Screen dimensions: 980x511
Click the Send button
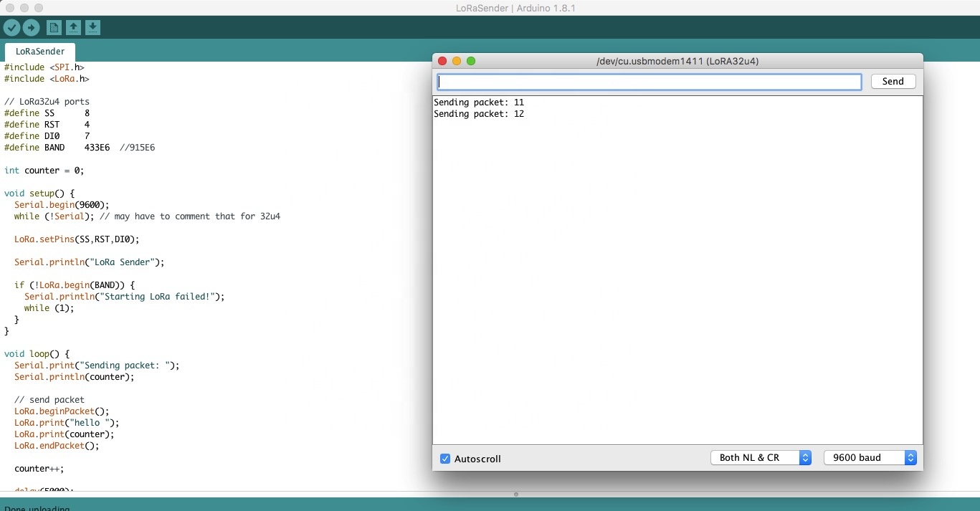click(x=893, y=82)
